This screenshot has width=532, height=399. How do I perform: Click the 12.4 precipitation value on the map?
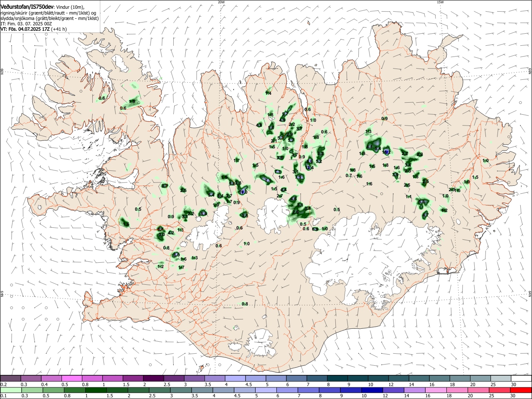tap(309, 168)
